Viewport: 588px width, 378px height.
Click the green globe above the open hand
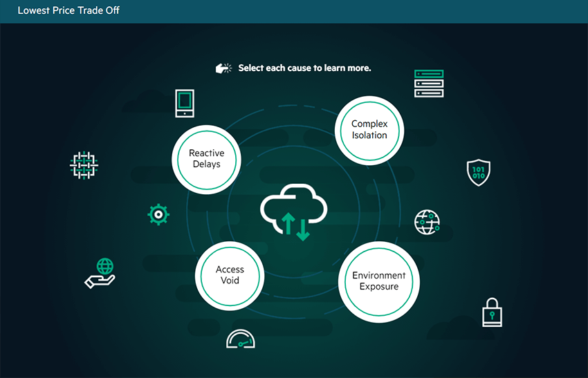click(x=105, y=266)
